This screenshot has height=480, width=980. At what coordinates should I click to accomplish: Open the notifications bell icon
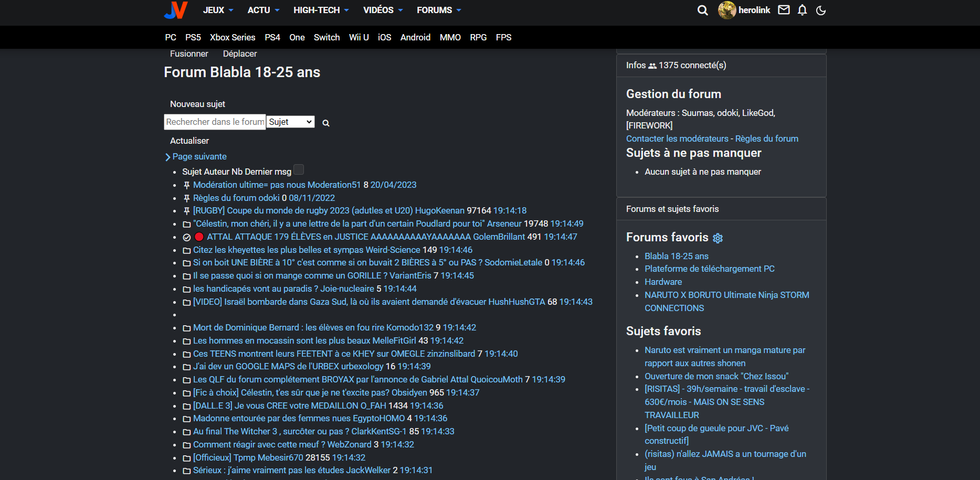pyautogui.click(x=802, y=10)
